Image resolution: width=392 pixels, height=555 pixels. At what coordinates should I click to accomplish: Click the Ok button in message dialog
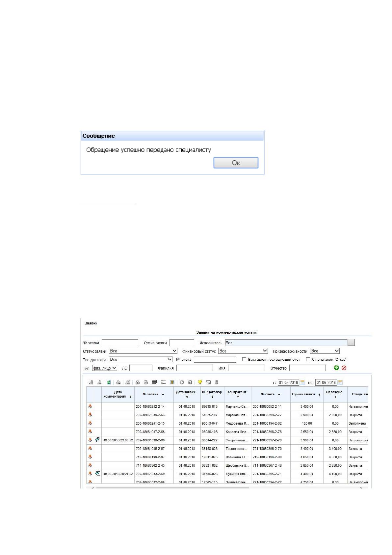tap(236, 163)
